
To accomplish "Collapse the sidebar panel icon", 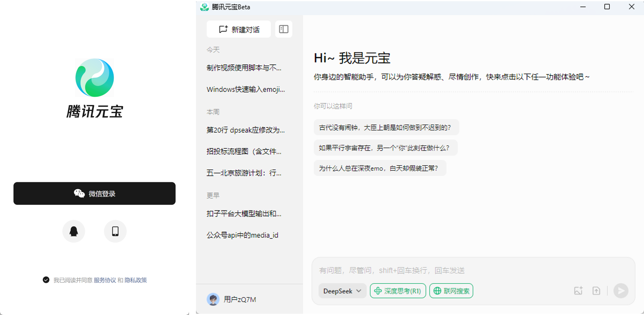I will coord(284,29).
